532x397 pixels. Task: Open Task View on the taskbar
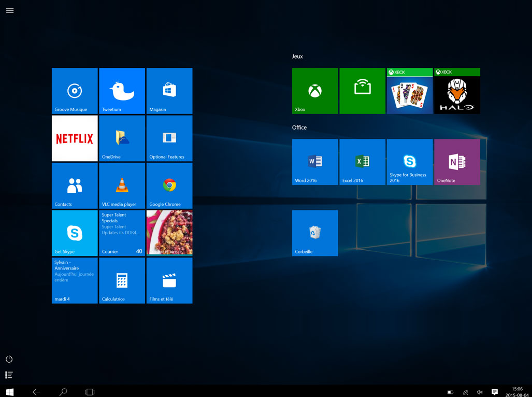[x=90, y=392]
